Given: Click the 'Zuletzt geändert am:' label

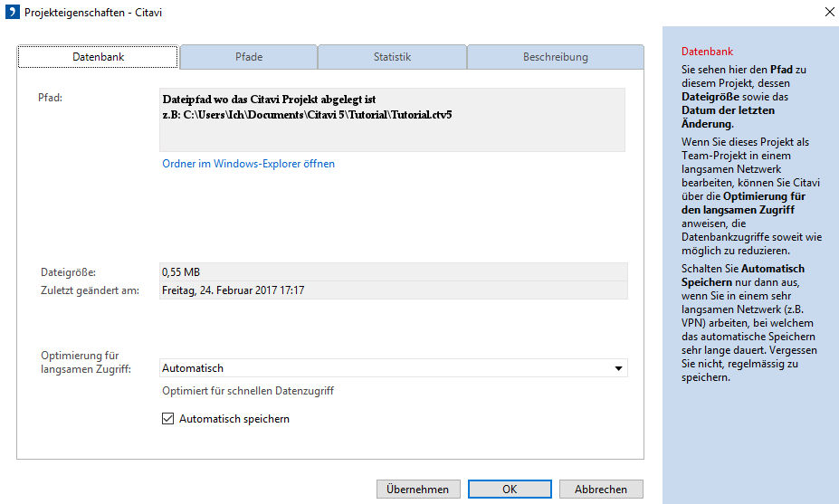Looking at the screenshot, I should [90, 290].
